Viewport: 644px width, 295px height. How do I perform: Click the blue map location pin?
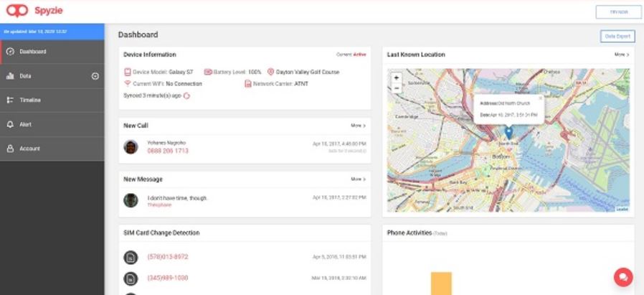pyautogui.click(x=508, y=133)
